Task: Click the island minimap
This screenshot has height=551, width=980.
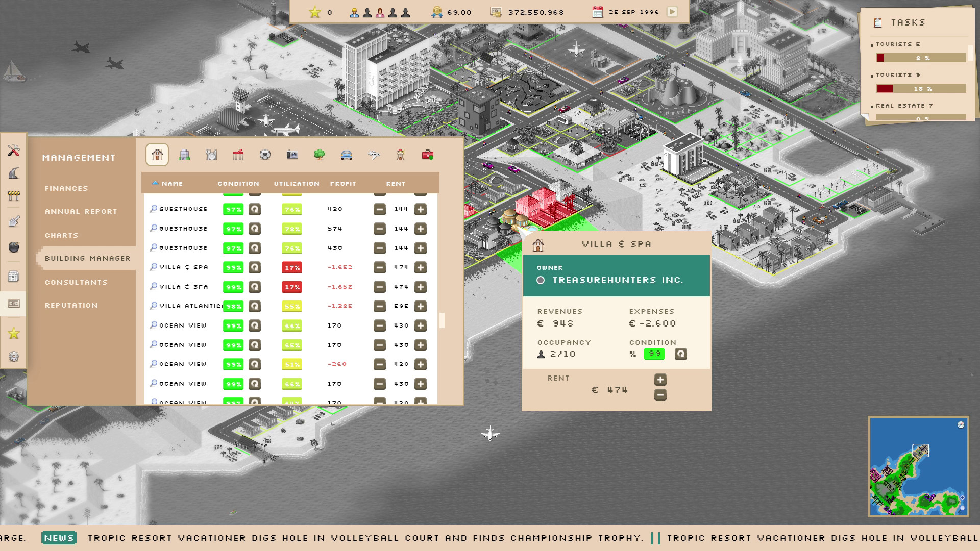Action: coord(918,467)
